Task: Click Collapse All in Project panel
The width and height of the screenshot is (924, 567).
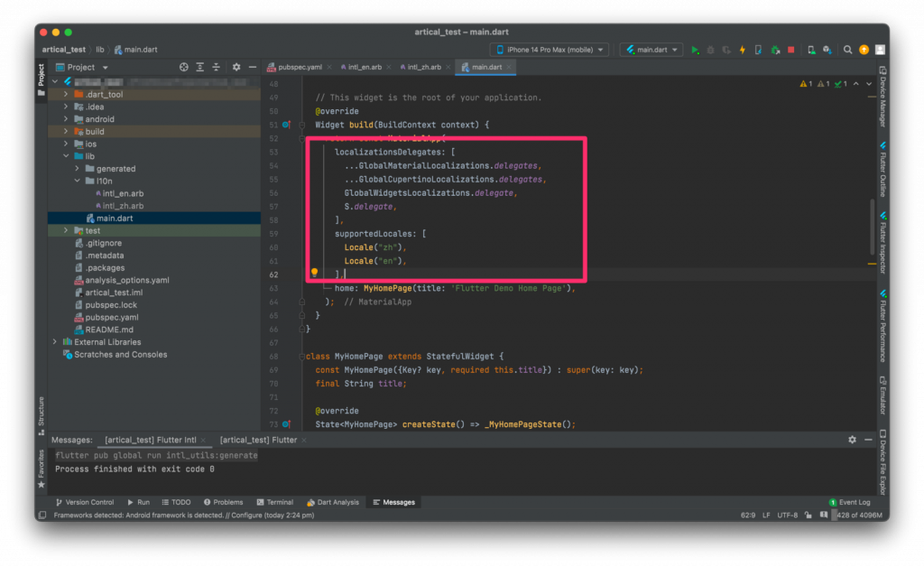Action: coord(217,67)
